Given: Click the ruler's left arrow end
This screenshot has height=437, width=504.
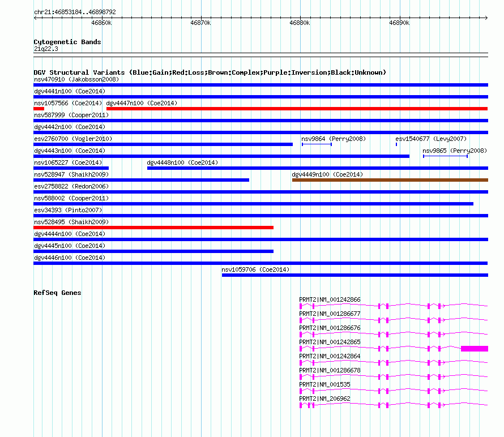Looking at the screenshot, I should tap(35, 18).
